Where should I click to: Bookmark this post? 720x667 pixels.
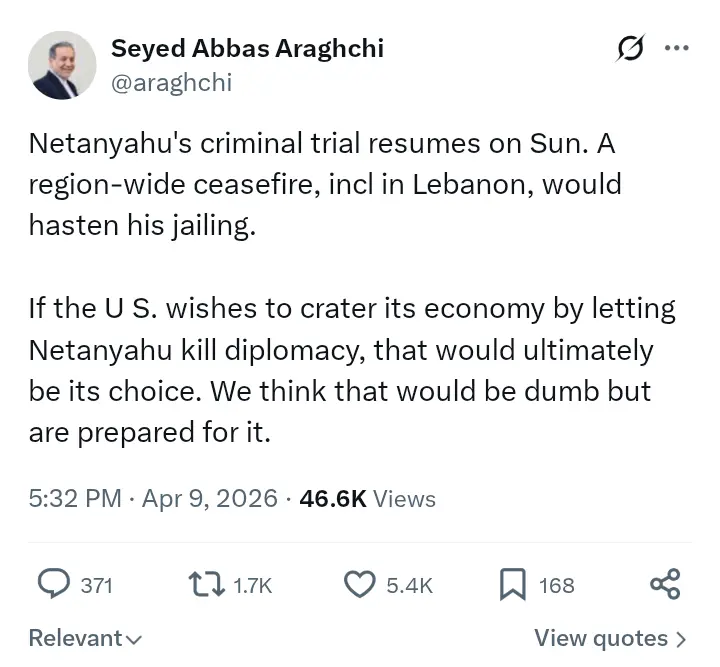[x=512, y=584]
